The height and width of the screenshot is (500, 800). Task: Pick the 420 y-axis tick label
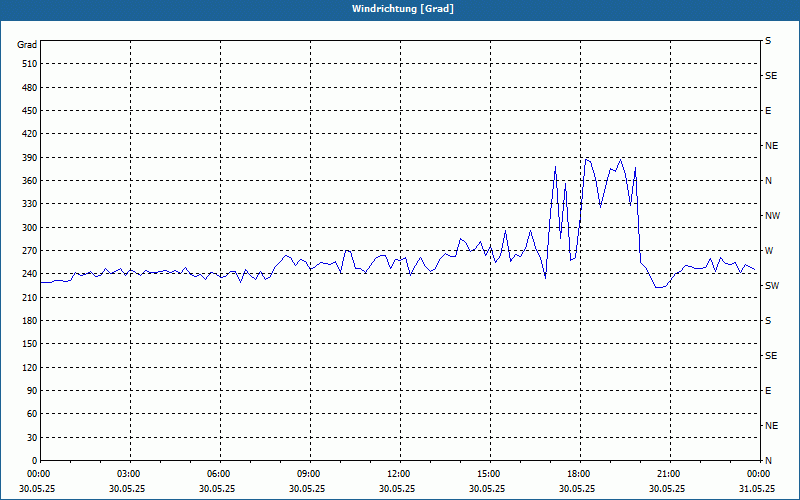tap(30, 134)
